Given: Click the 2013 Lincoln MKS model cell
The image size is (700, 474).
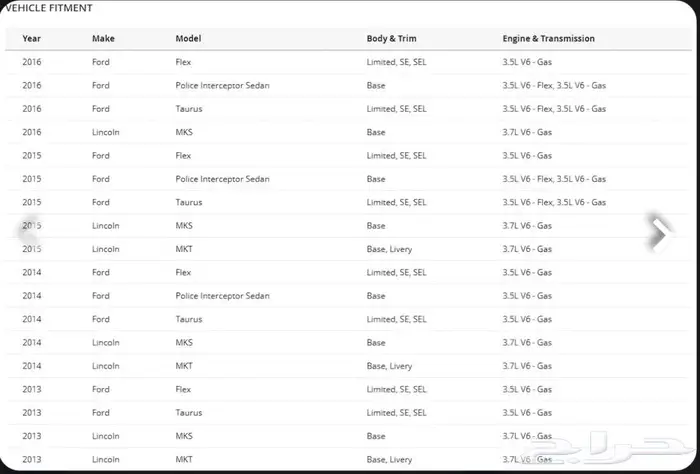Looking at the screenshot, I should [x=183, y=436].
